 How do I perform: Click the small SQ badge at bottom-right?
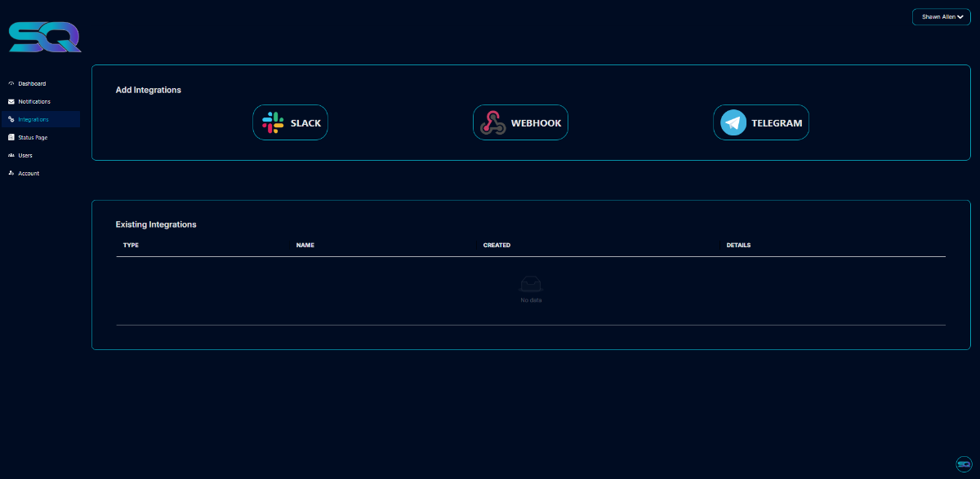click(x=963, y=463)
